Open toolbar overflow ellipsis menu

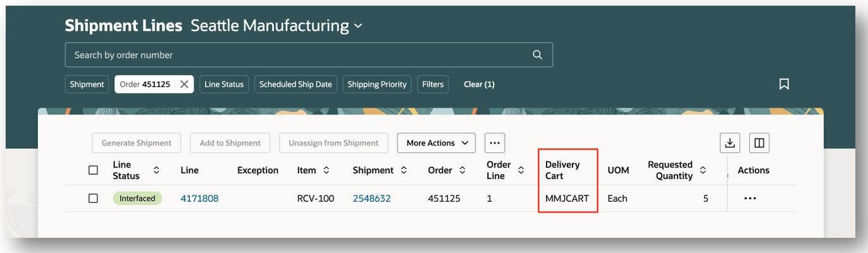click(x=495, y=143)
